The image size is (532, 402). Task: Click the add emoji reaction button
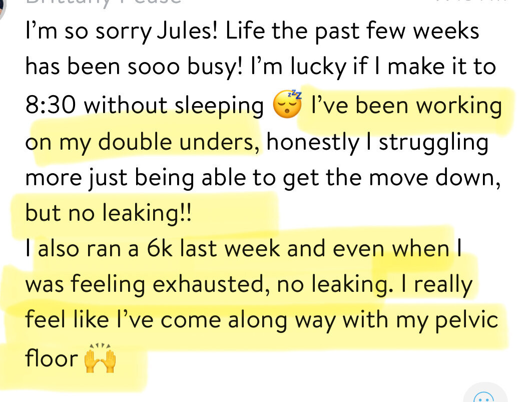click(x=483, y=395)
